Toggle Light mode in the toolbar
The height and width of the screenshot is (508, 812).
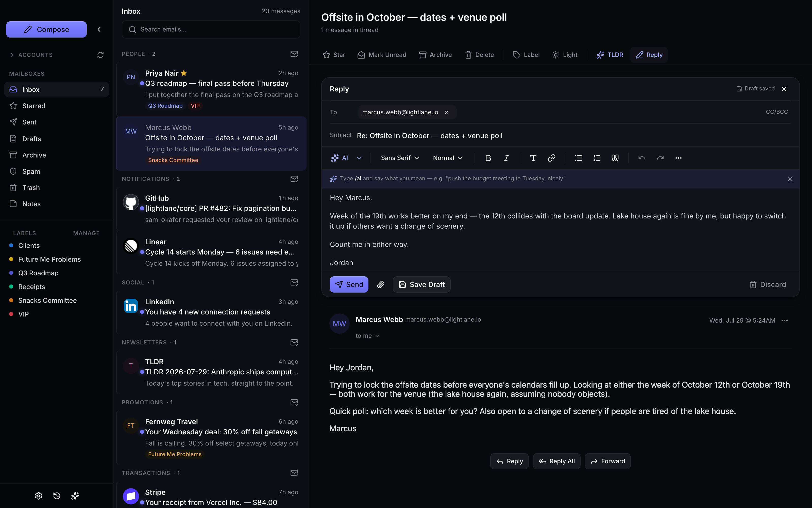(565, 55)
